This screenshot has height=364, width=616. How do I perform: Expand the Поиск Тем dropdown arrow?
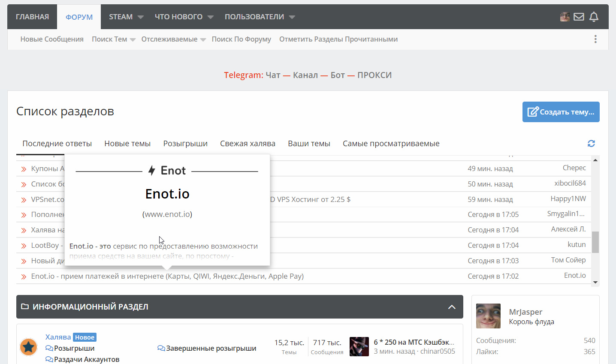coord(133,40)
